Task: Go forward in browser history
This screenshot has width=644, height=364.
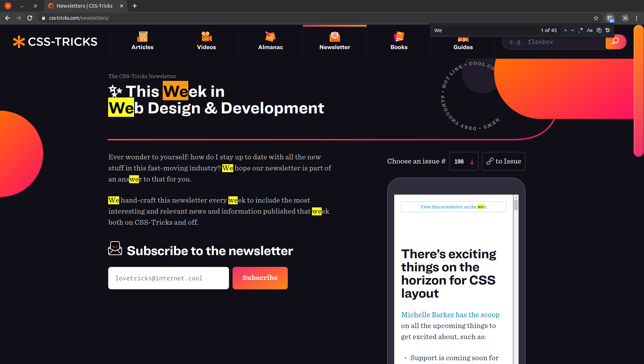Action: (x=19, y=18)
